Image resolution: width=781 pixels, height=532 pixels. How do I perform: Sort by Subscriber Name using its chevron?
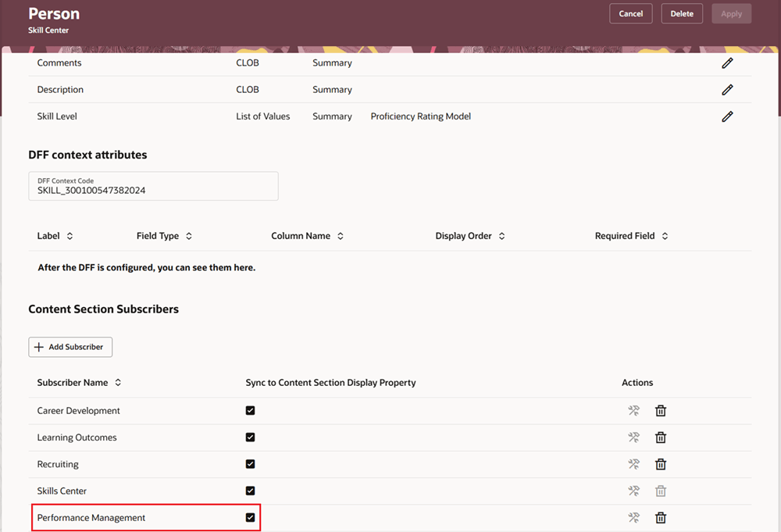point(116,382)
